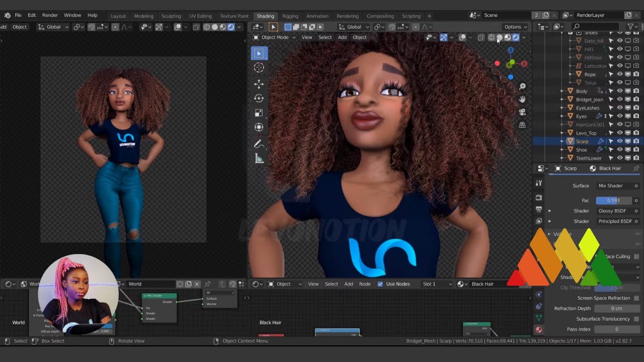
Task: Expand the Volume panel
Action: 549,234
